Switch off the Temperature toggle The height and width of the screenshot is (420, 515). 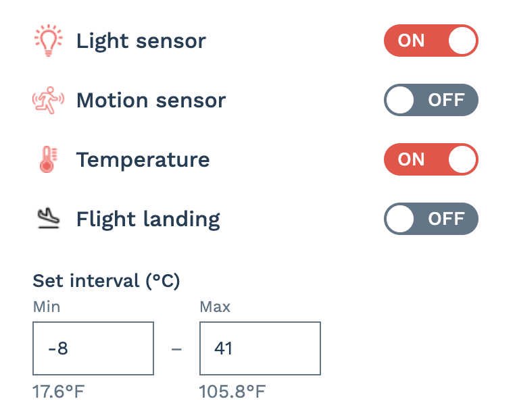431,159
